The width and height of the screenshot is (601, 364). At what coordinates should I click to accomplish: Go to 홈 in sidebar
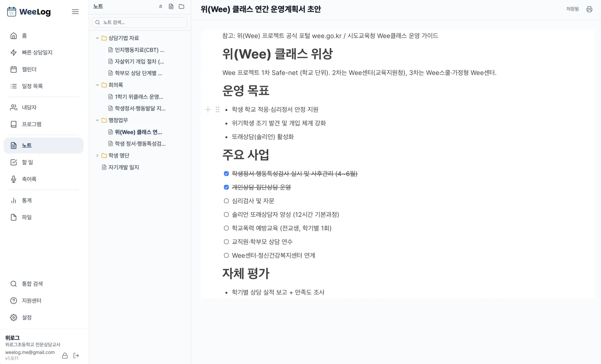[x=44, y=36]
